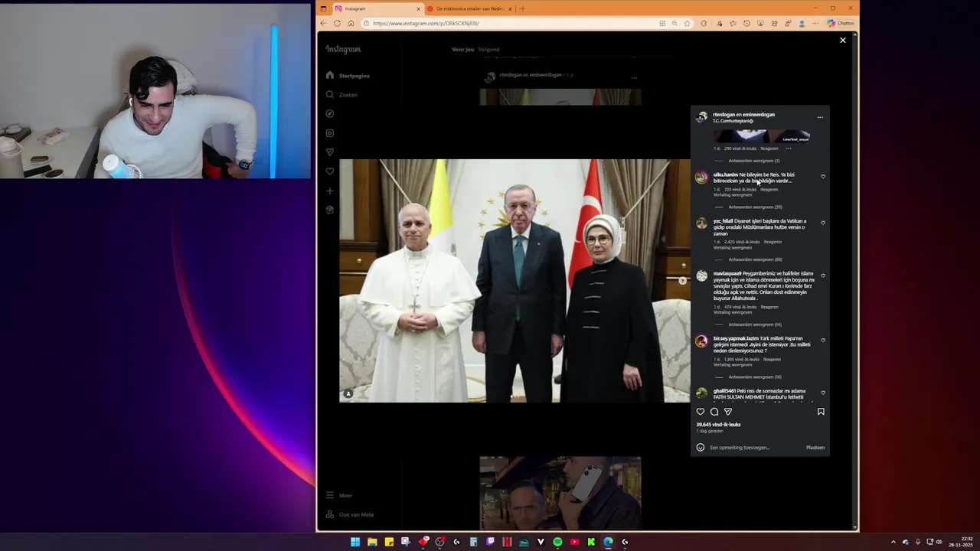Viewport: 980px width, 551px height.
Task: Open the comment bubble icon under post
Action: click(x=714, y=412)
